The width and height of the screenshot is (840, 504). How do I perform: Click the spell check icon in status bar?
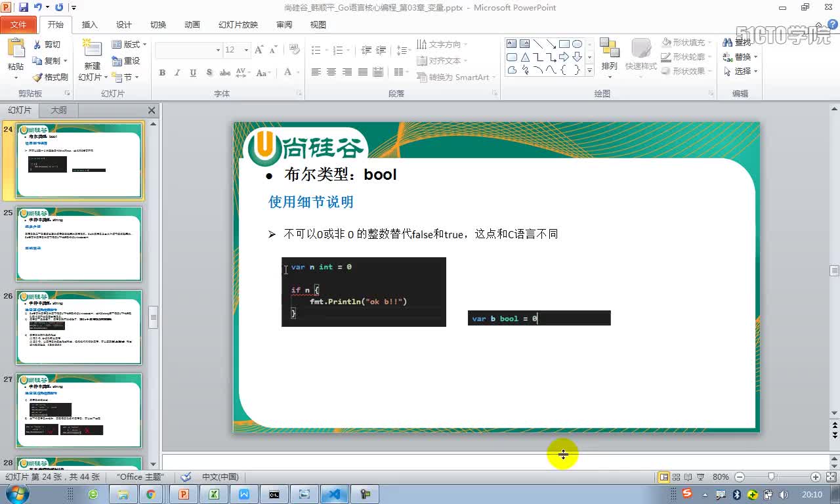[186, 477]
